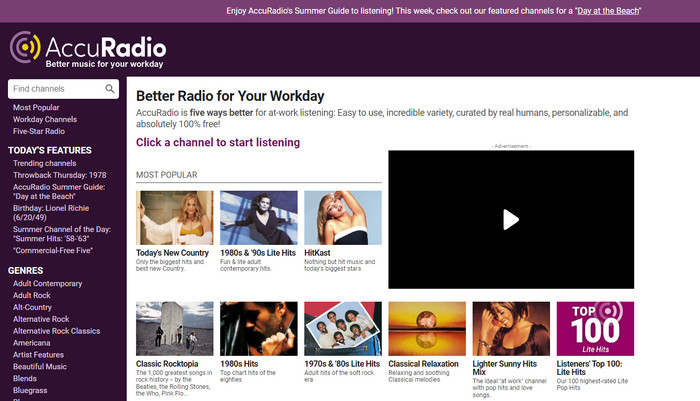This screenshot has width=700, height=401.
Task: Select Five-Star Radio from sidebar
Action: click(x=39, y=131)
